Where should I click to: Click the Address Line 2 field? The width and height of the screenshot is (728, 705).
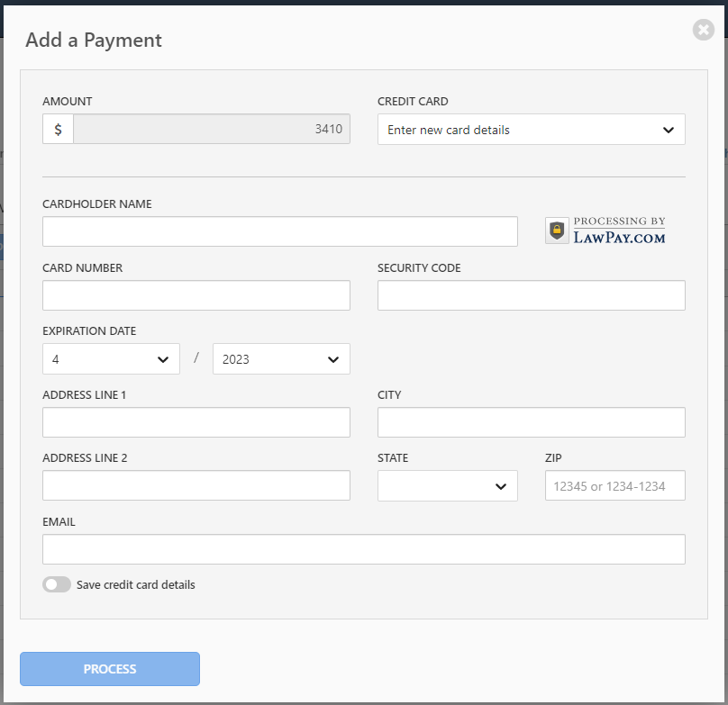[196, 485]
